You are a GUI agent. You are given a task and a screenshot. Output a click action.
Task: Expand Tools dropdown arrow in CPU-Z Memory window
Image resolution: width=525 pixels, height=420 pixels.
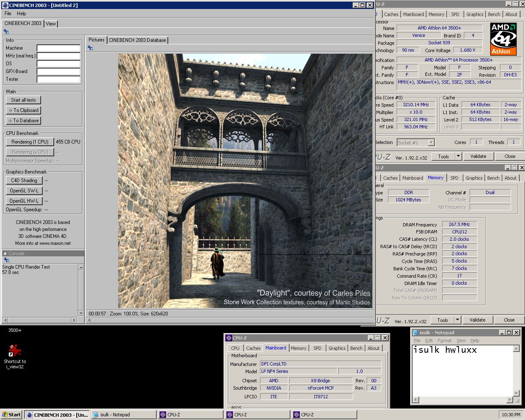(458, 320)
